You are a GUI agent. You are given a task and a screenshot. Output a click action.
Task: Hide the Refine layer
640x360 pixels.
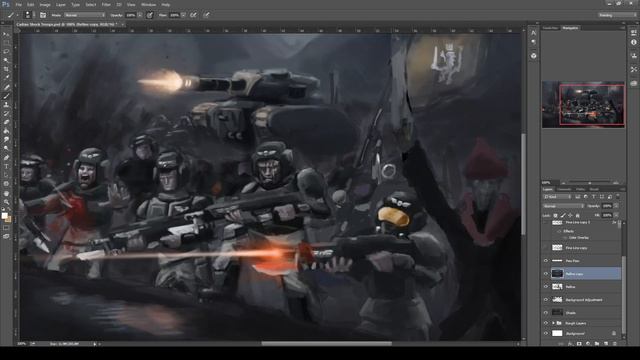[546, 287]
